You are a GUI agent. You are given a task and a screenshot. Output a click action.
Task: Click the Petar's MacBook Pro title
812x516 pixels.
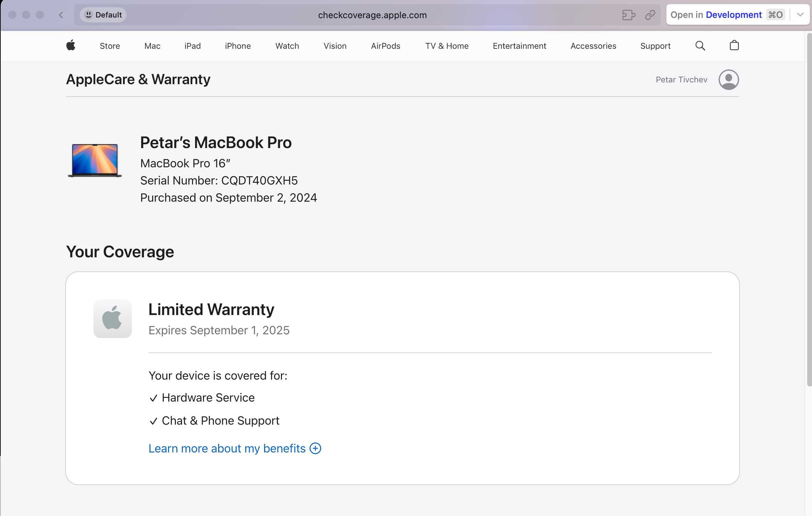point(216,142)
